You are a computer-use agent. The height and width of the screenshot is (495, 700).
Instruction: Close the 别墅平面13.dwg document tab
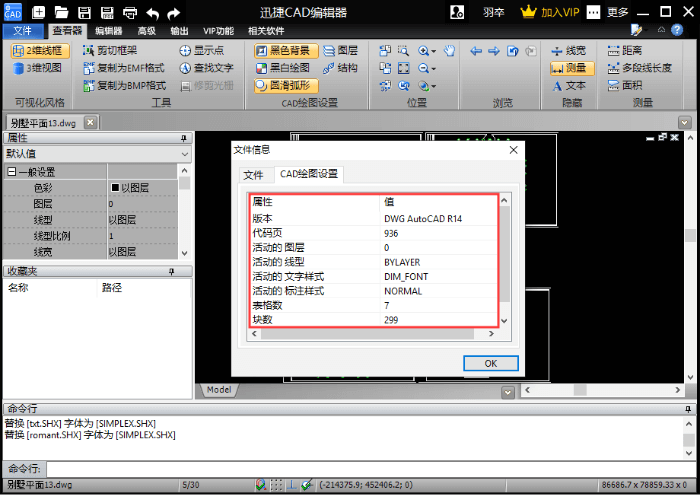click(x=90, y=122)
